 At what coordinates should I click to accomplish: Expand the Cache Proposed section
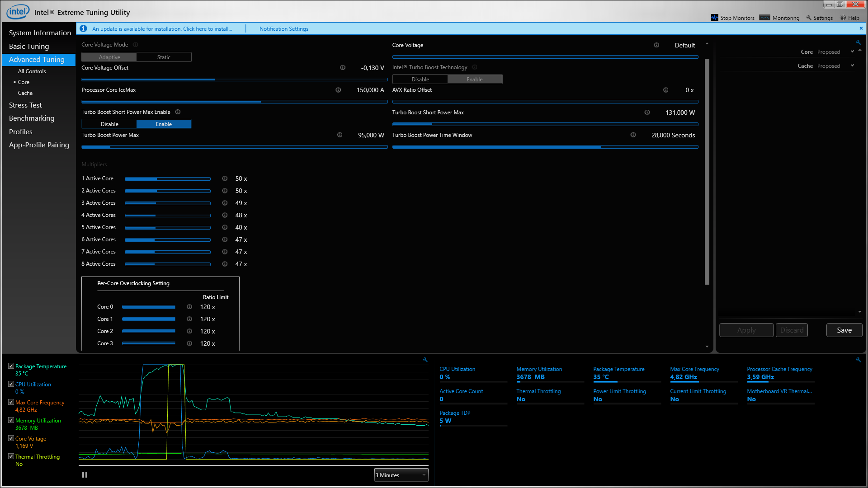tap(852, 66)
